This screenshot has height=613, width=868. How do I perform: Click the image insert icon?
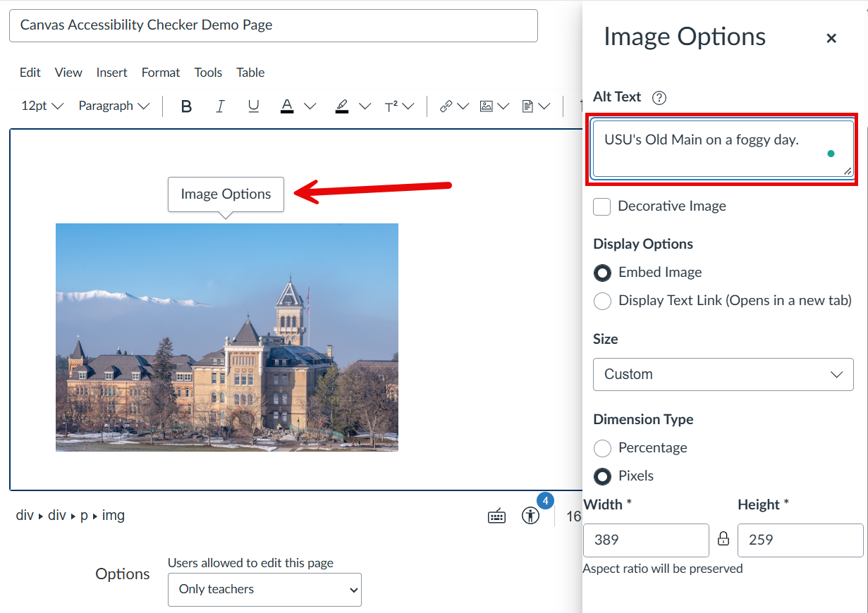coord(486,106)
